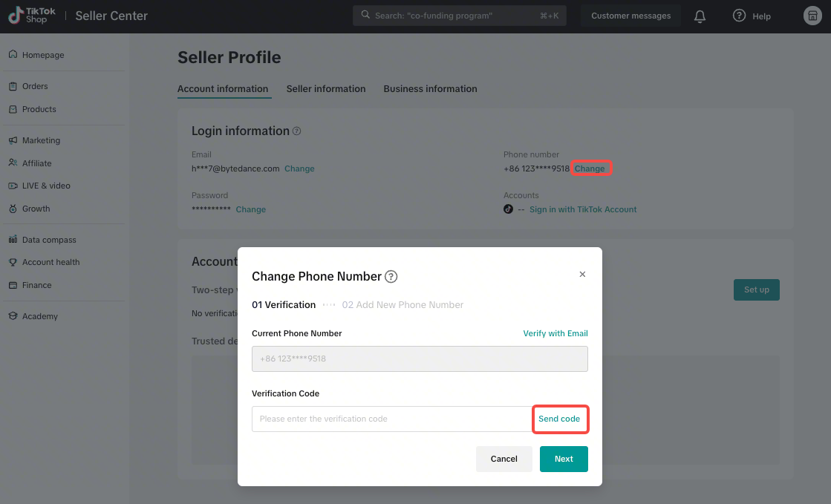Viewport: 831px width, 504px height.
Task: Cancel the phone number change
Action: [x=504, y=459]
